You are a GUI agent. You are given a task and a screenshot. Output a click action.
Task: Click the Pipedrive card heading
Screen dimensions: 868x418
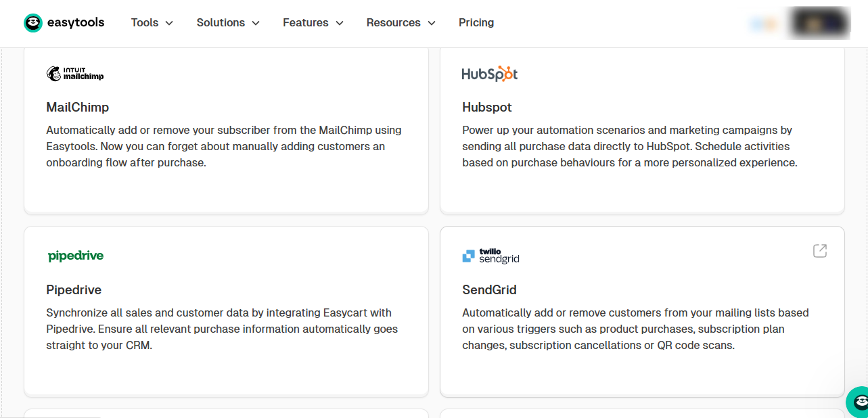click(x=73, y=289)
